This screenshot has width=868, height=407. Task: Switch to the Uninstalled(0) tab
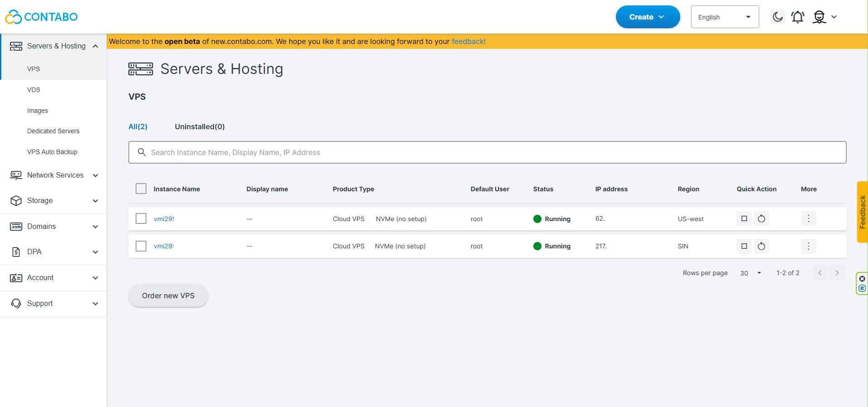[200, 126]
